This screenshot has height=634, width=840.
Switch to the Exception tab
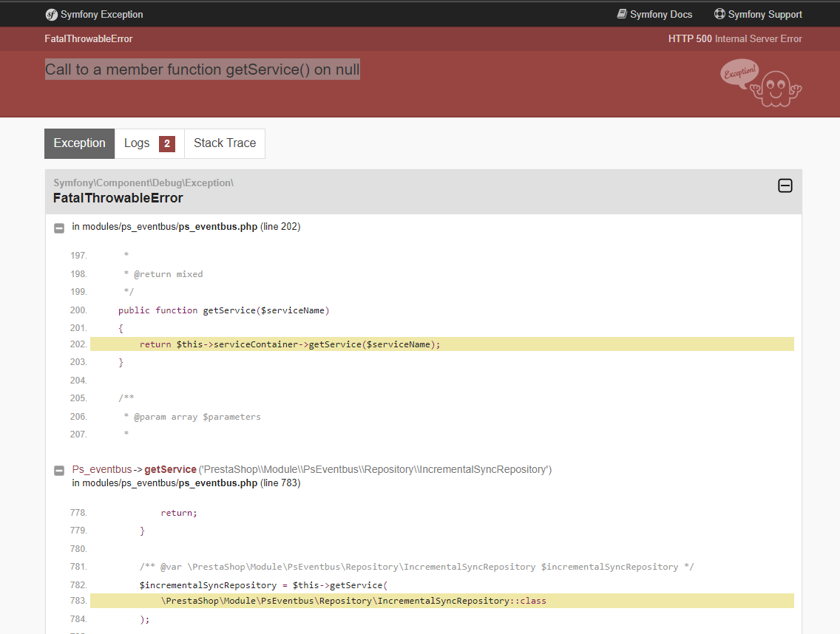tap(79, 143)
